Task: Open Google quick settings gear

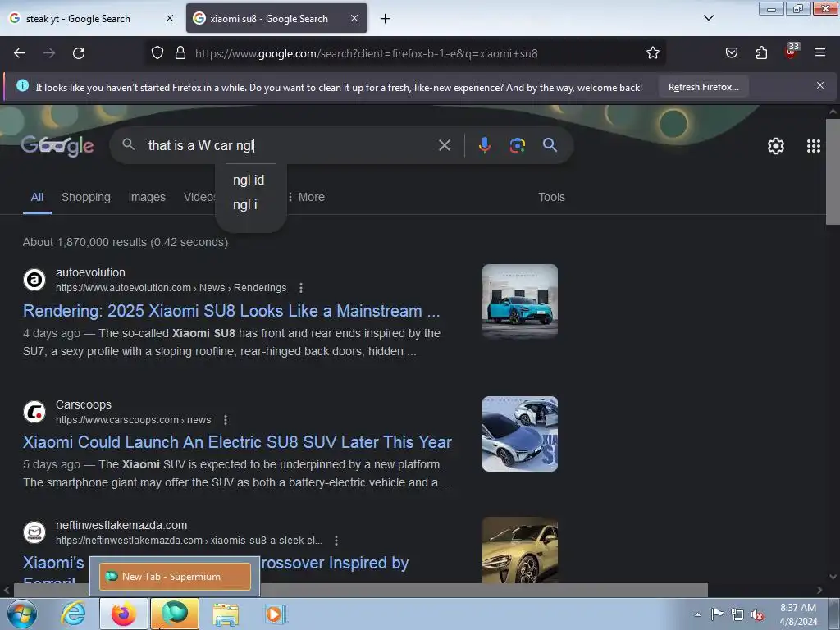Action: (x=776, y=146)
